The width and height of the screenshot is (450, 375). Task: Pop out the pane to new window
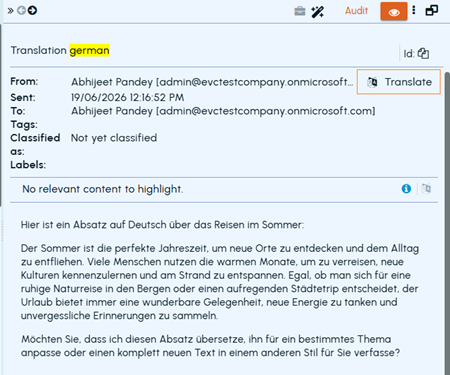tap(431, 11)
